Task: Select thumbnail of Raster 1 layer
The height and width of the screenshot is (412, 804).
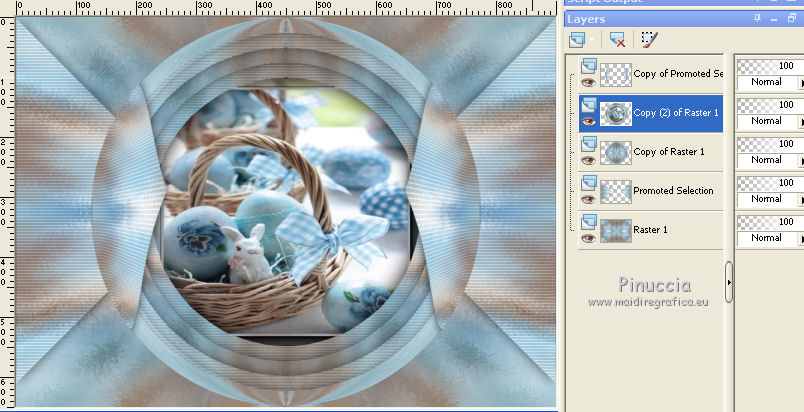Action: click(x=615, y=230)
